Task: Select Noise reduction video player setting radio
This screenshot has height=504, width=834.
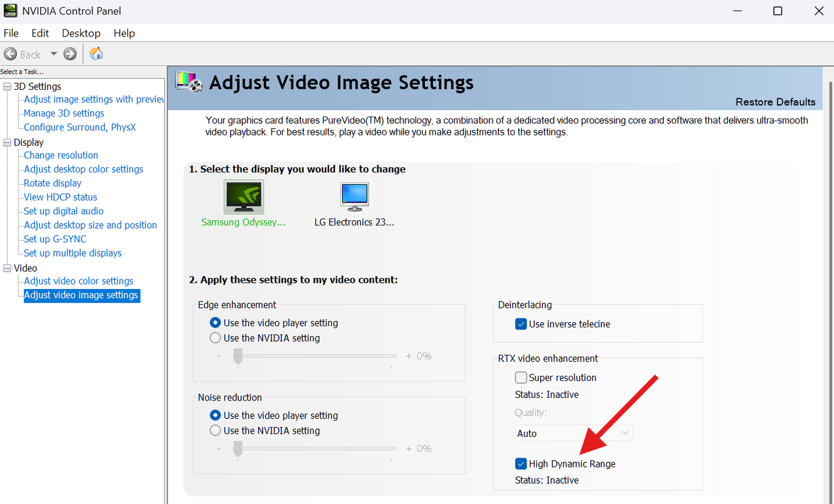Action: (x=216, y=415)
